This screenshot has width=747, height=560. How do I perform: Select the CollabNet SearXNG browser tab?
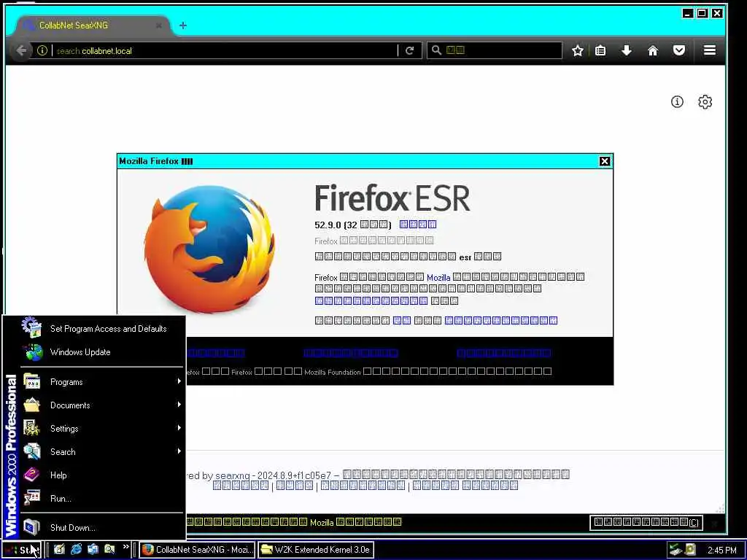pyautogui.click(x=93, y=26)
